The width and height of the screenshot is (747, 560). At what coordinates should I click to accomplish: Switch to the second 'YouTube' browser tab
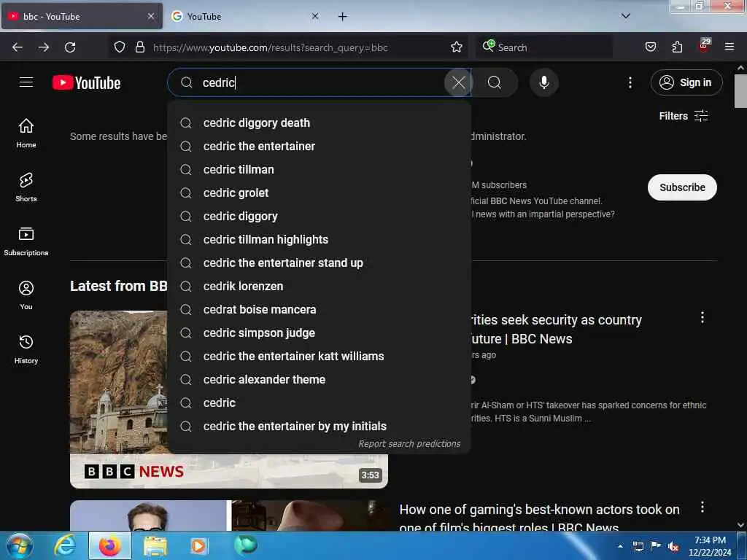coord(245,16)
